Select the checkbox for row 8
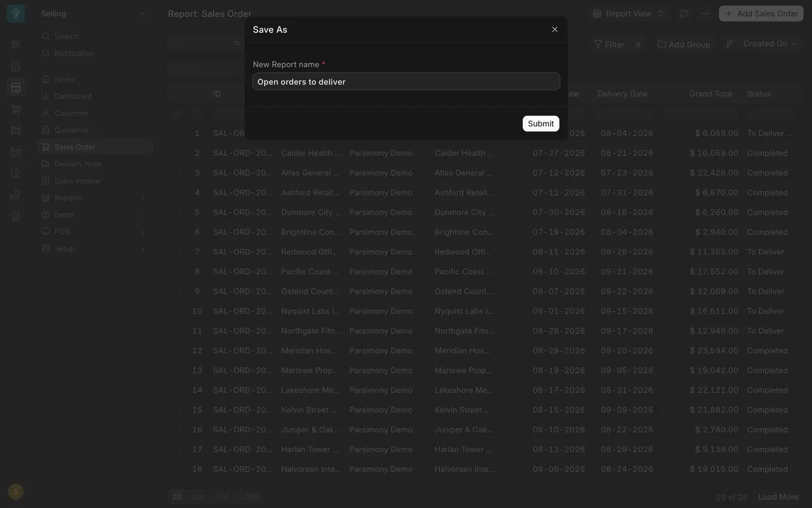Image resolution: width=812 pixels, height=508 pixels. tap(178, 272)
